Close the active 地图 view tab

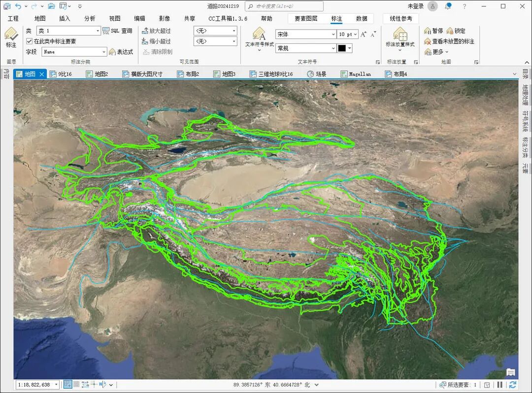pyautogui.click(x=42, y=73)
